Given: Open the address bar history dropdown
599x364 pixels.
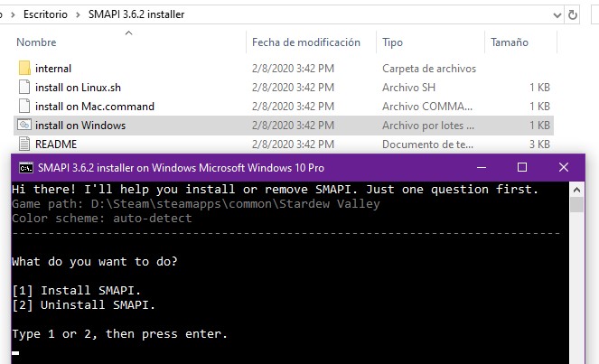Looking at the screenshot, I should pyautogui.click(x=553, y=14).
